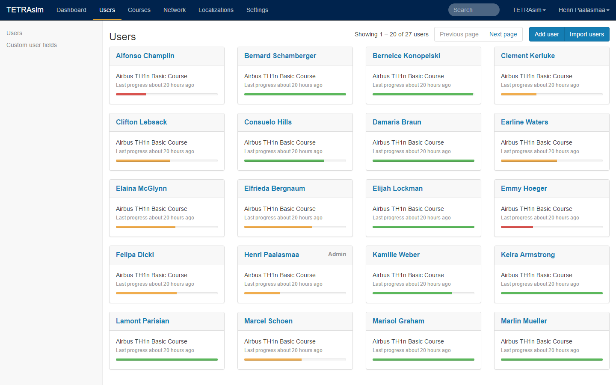Expand Henri Paalasmaa account menu
The height and width of the screenshot is (385, 616).
point(584,10)
